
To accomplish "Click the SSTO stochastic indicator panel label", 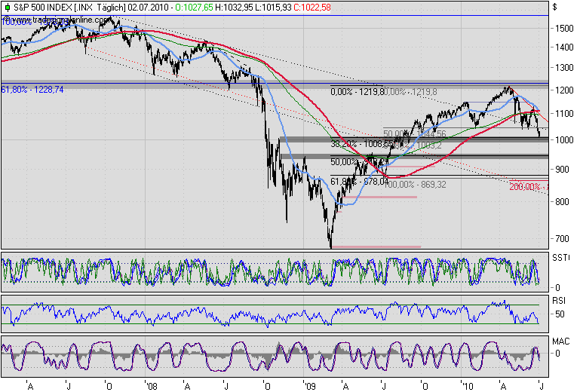I will click(x=560, y=258).
